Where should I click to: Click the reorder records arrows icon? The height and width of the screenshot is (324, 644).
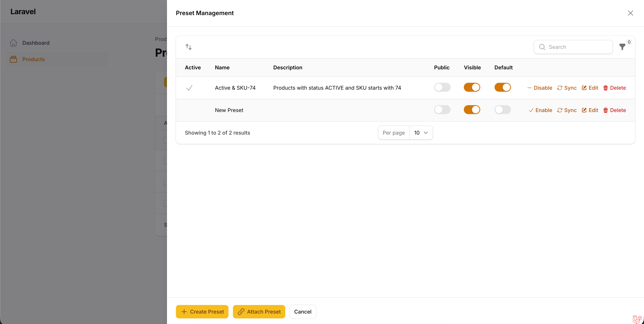[189, 47]
